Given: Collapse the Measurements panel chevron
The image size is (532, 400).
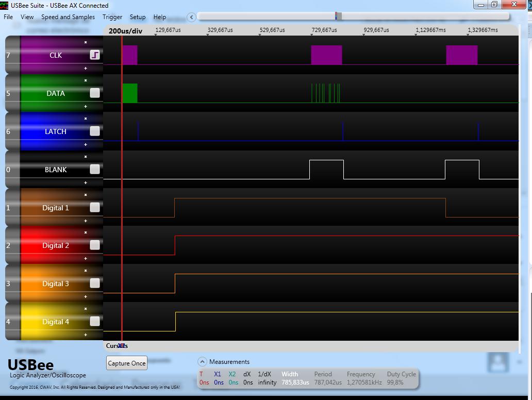Looking at the screenshot, I should point(202,362).
